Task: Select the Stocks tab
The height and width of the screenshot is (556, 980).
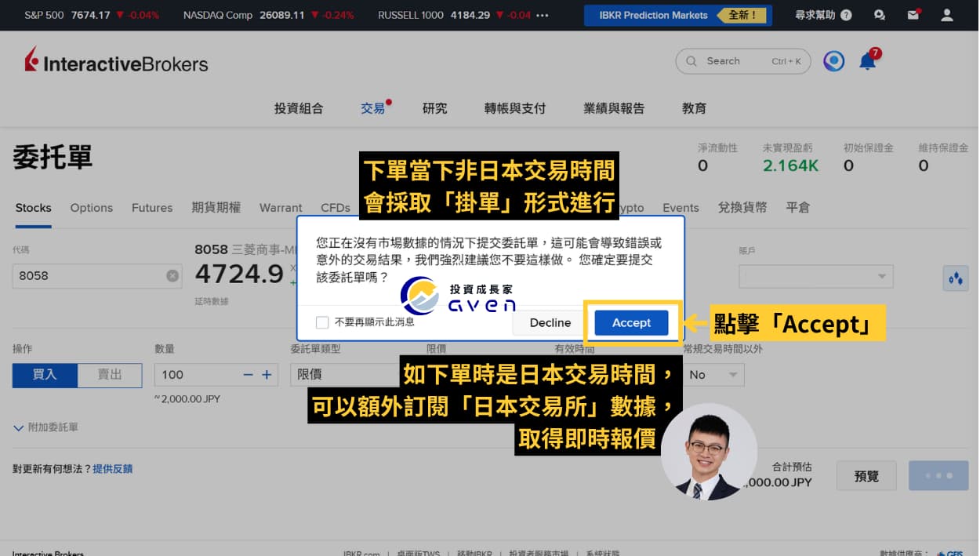Action: tap(33, 208)
